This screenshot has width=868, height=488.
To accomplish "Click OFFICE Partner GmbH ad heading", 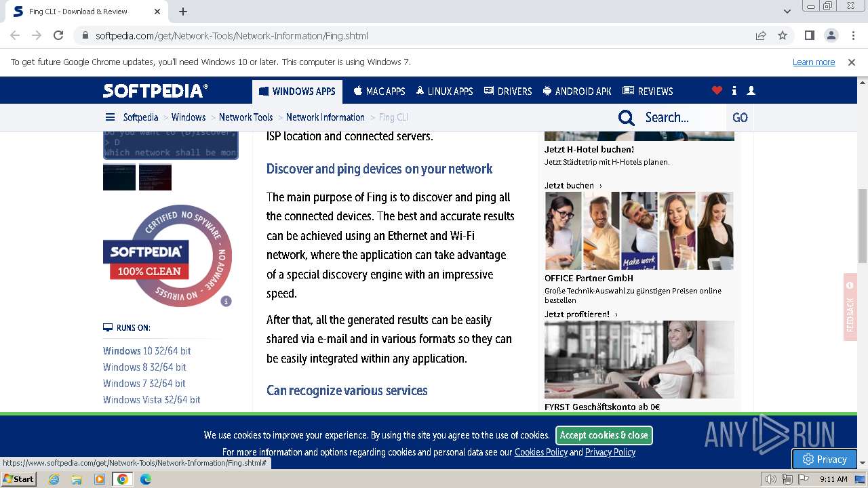I will coord(589,279).
